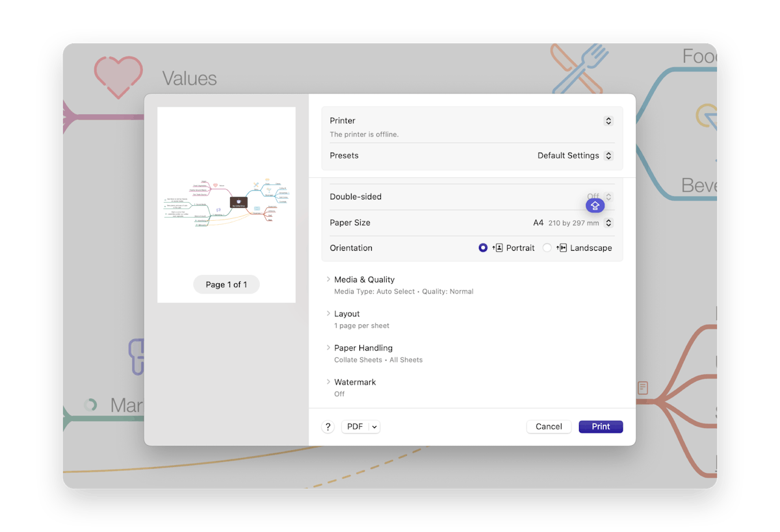
Task: Click 'Media Type: Auto Select • Quality: Normal' text
Action: pyautogui.click(x=404, y=292)
